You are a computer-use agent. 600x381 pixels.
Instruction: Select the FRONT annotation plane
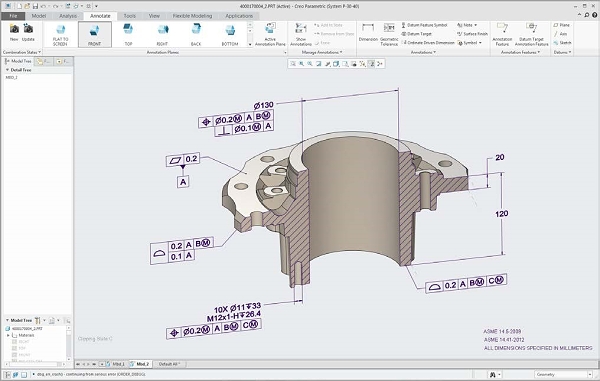point(95,34)
